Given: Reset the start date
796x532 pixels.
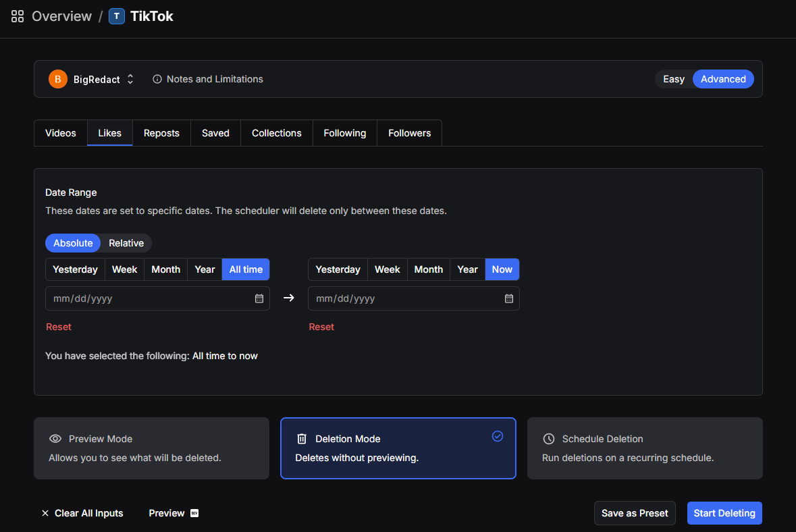Looking at the screenshot, I should [59, 327].
